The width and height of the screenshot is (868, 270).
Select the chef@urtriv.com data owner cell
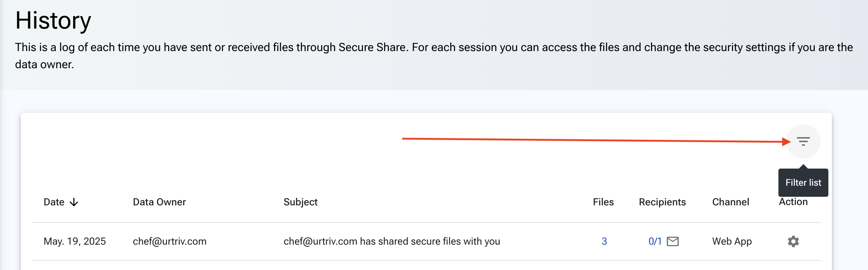[170, 241]
